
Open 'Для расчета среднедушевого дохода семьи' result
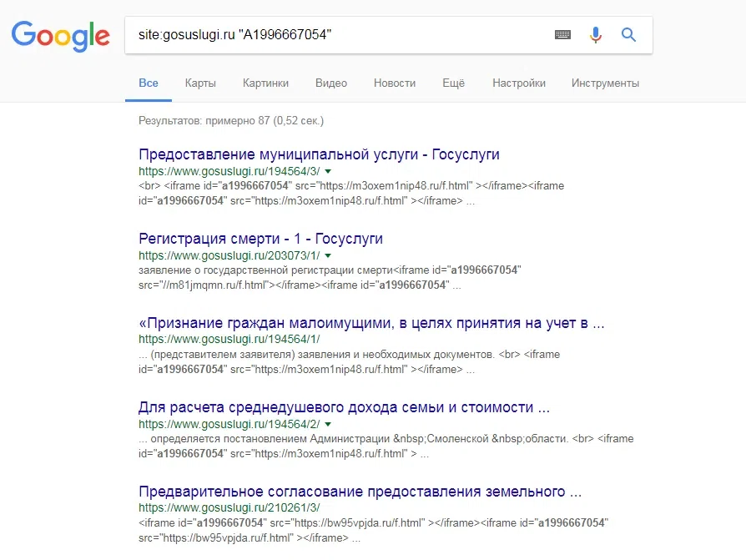pos(344,408)
